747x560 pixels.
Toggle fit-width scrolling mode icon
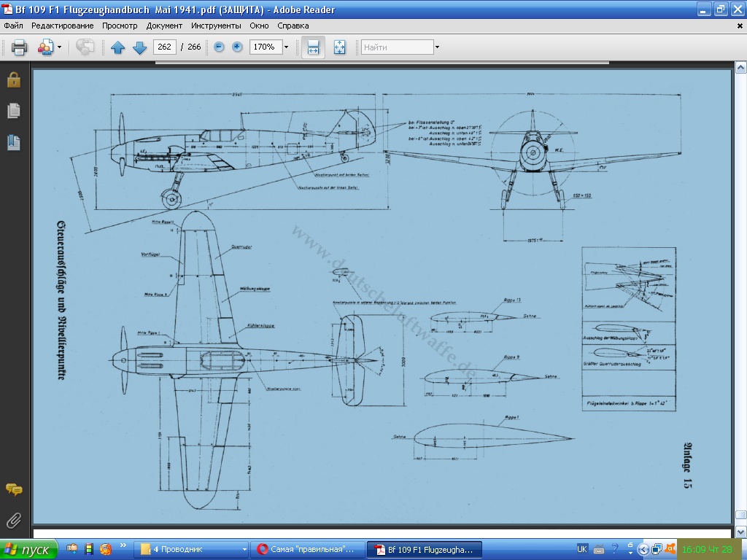313,47
